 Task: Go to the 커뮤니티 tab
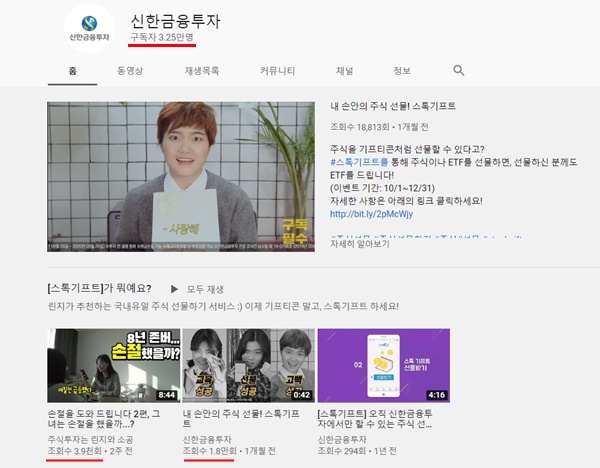point(277,71)
